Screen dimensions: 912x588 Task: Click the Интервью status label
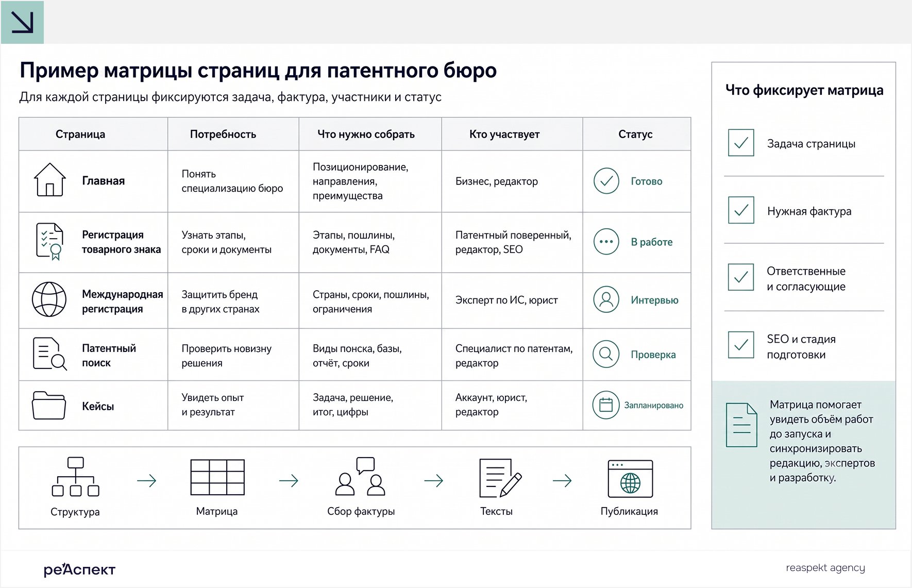point(654,300)
